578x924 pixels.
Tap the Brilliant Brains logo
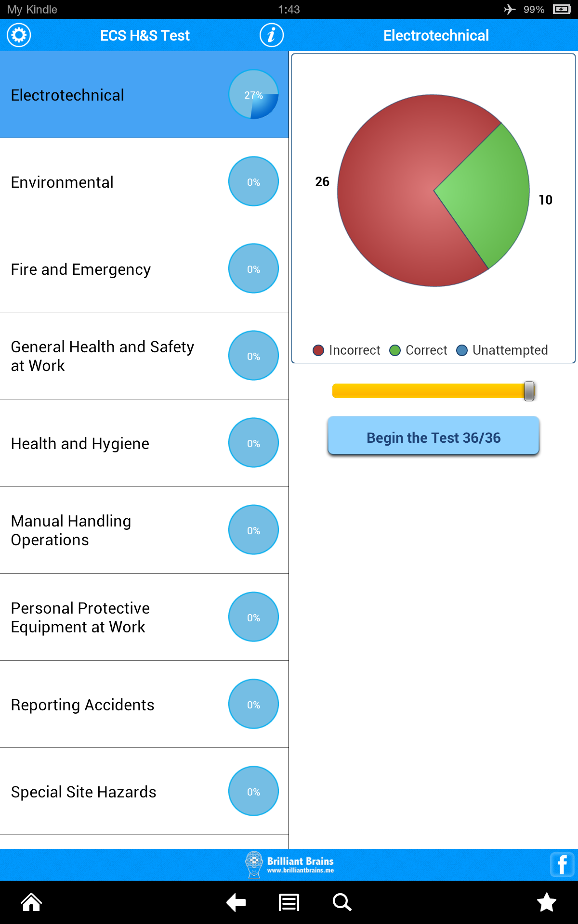tap(254, 864)
